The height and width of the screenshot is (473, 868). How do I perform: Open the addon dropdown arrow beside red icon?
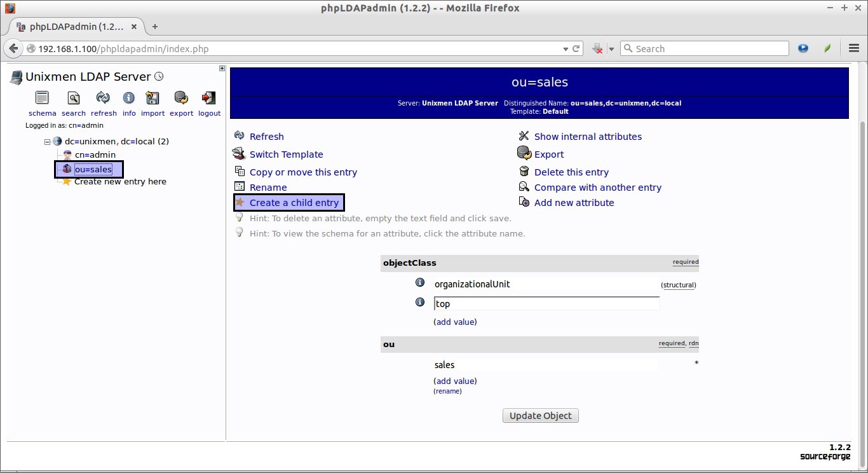(611, 49)
